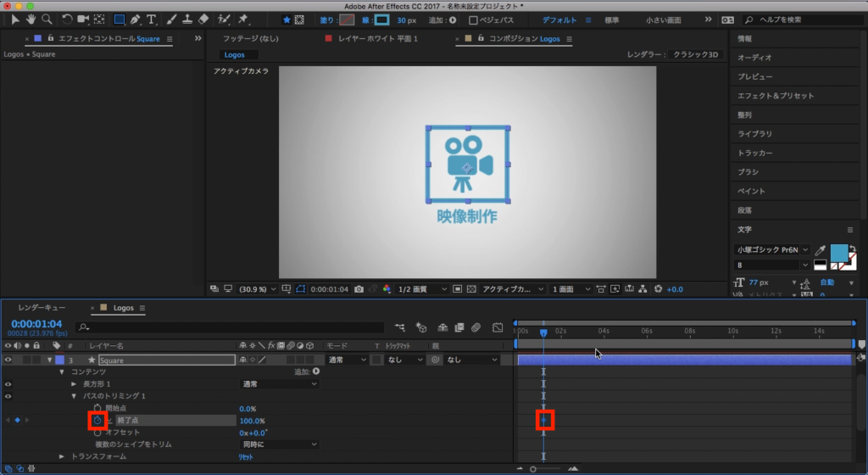Hide the 長方形 1 shape group

[8, 384]
